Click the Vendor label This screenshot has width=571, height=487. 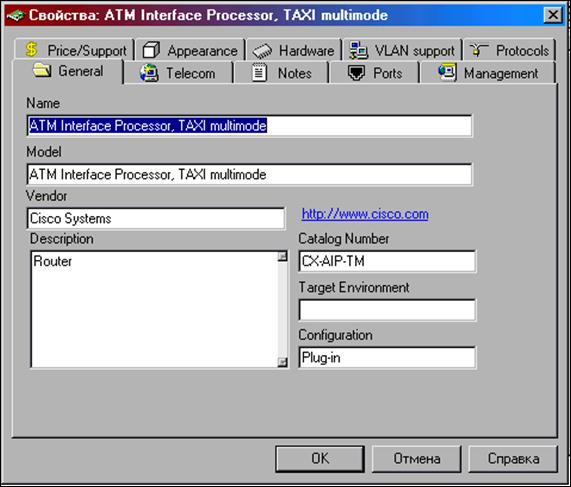point(47,196)
